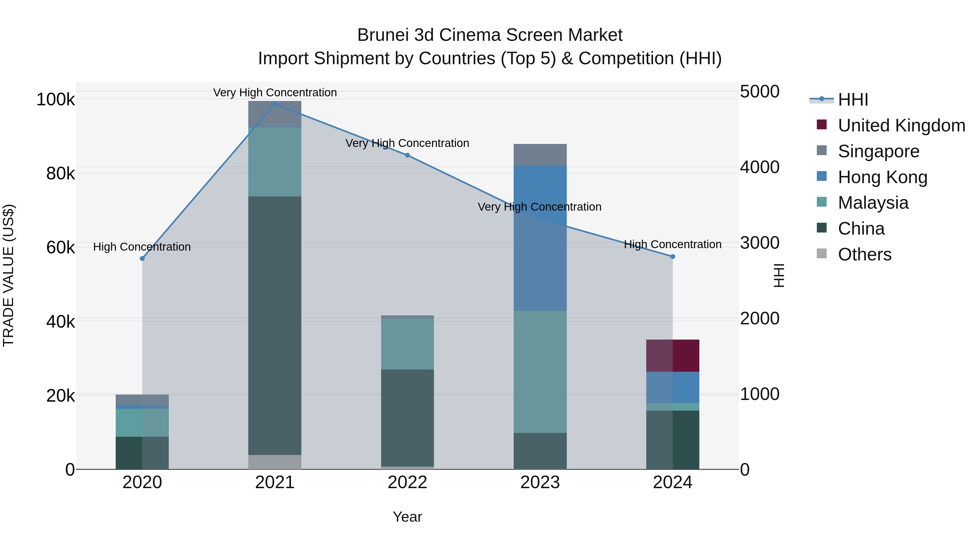Toggle United Kingdom legend entry
Image resolution: width=980 pixels, height=551 pixels.
[x=887, y=125]
